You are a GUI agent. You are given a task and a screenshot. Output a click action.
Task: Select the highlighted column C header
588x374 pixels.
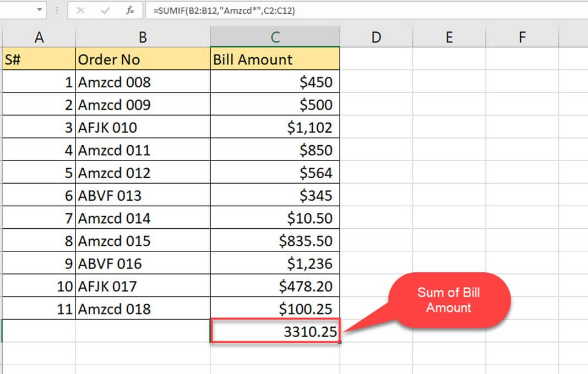tap(275, 37)
